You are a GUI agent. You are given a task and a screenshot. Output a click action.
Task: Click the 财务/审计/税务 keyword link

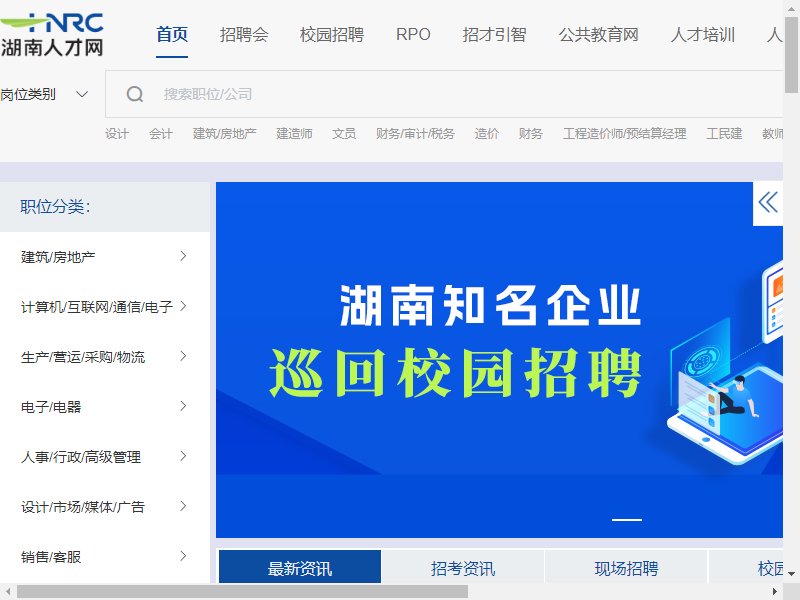click(415, 134)
